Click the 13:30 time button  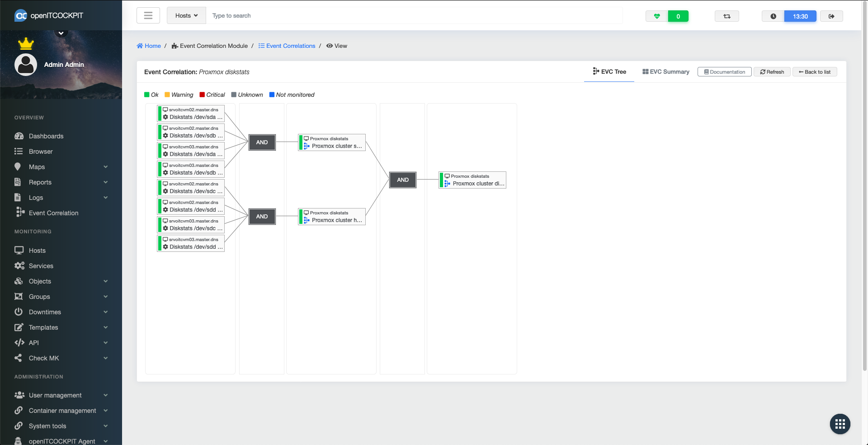(800, 16)
